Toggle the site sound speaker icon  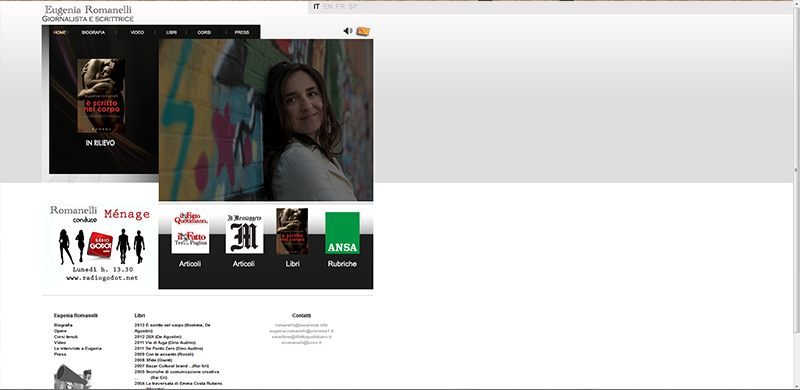point(348,31)
